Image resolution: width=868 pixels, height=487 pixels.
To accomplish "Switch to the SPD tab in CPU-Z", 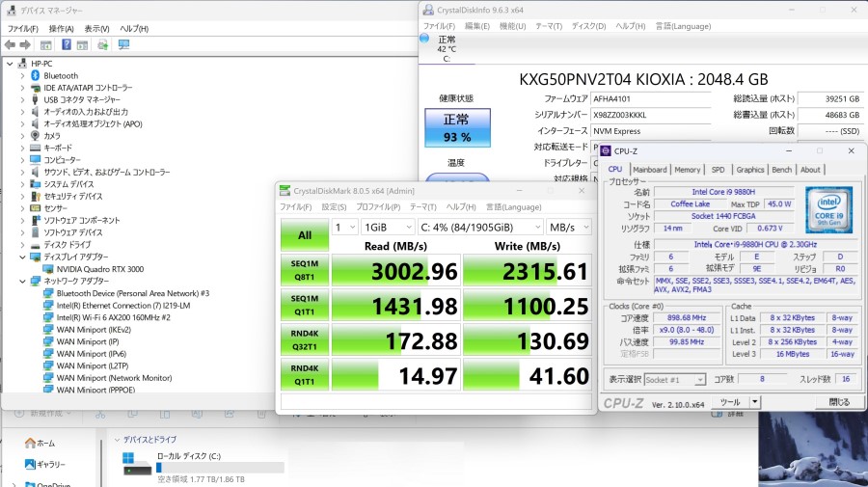I will click(x=718, y=170).
